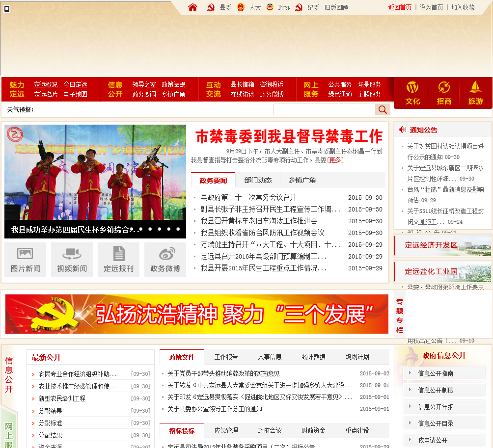493x448 pixels.
Task: Open 定远报刊 document icon
Action: pos(118,260)
